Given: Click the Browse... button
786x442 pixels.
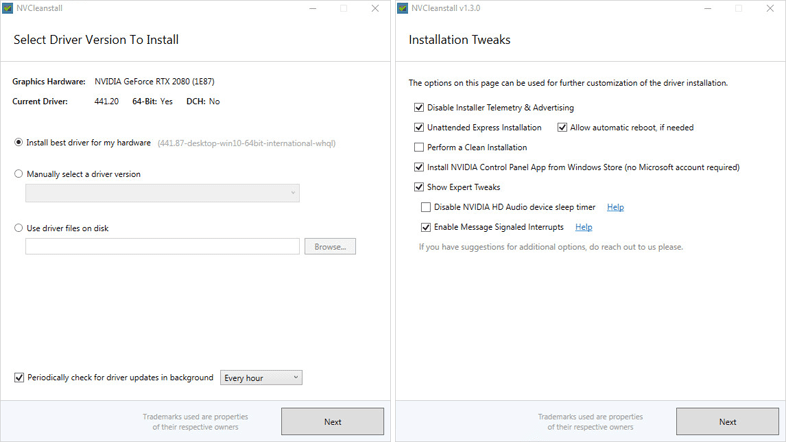Looking at the screenshot, I should coord(330,247).
